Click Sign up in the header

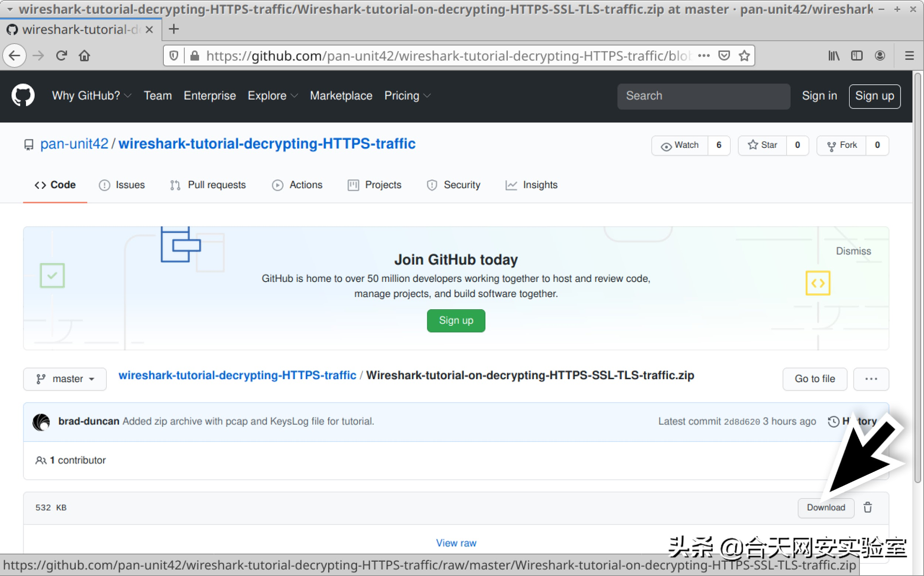(x=874, y=96)
